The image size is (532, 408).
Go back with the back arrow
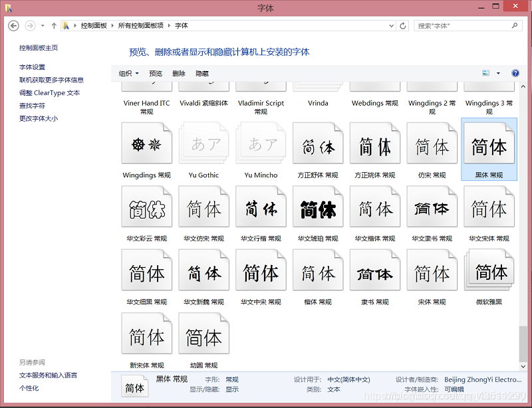pos(13,26)
